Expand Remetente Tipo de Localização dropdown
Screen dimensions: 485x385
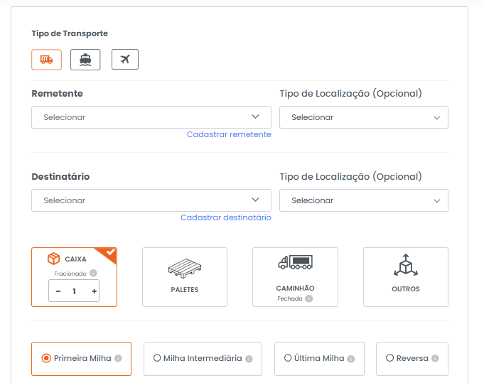click(x=364, y=117)
